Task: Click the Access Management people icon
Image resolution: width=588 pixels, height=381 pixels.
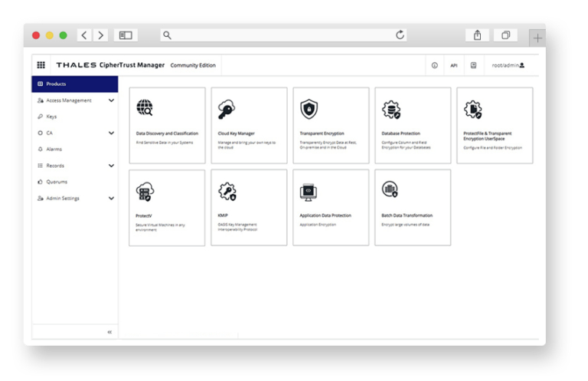Action: click(x=40, y=100)
